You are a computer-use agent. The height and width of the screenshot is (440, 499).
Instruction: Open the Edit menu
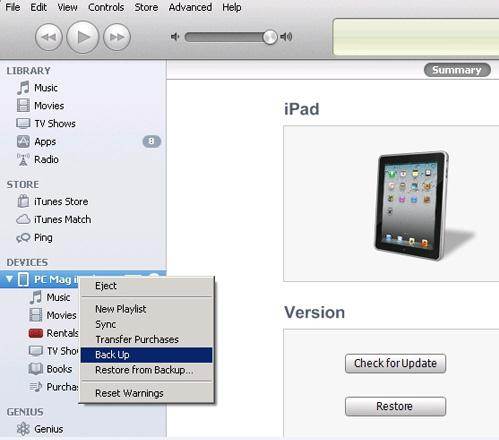point(39,7)
